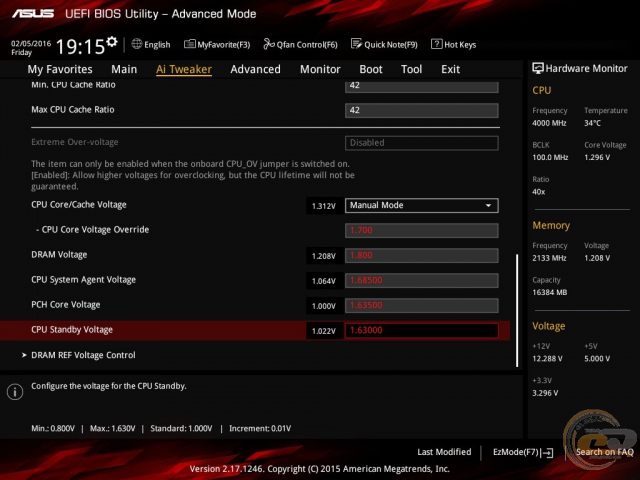Open MyFavorite(F3) text button
The width and height of the screenshot is (640, 480).
224,44
